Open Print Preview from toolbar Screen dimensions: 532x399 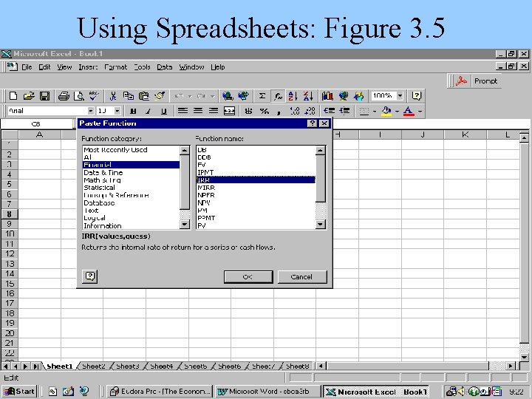79,96
